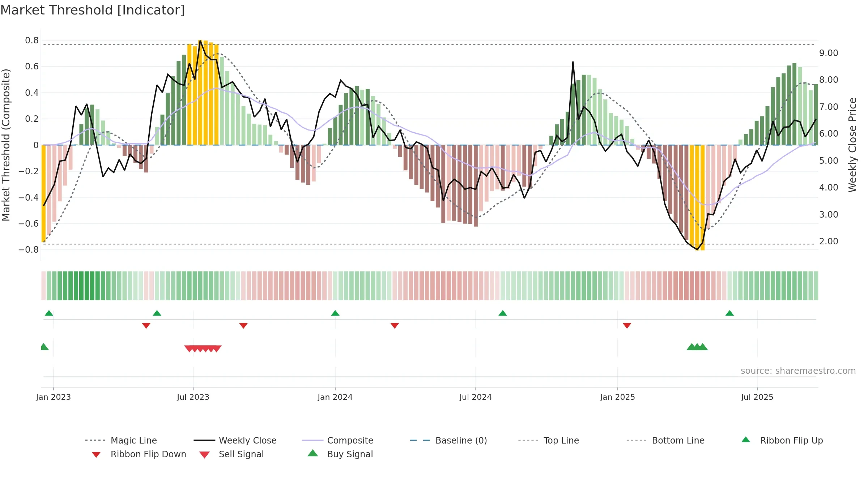This screenshot has height=488, width=868.
Task: Click the 2.00 right axis tick label
Action: [829, 241]
